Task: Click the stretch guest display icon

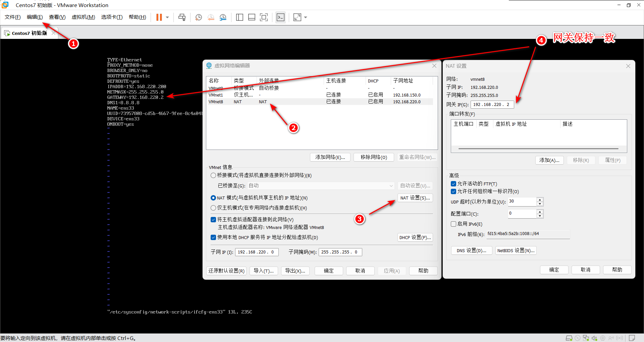Action: (297, 17)
